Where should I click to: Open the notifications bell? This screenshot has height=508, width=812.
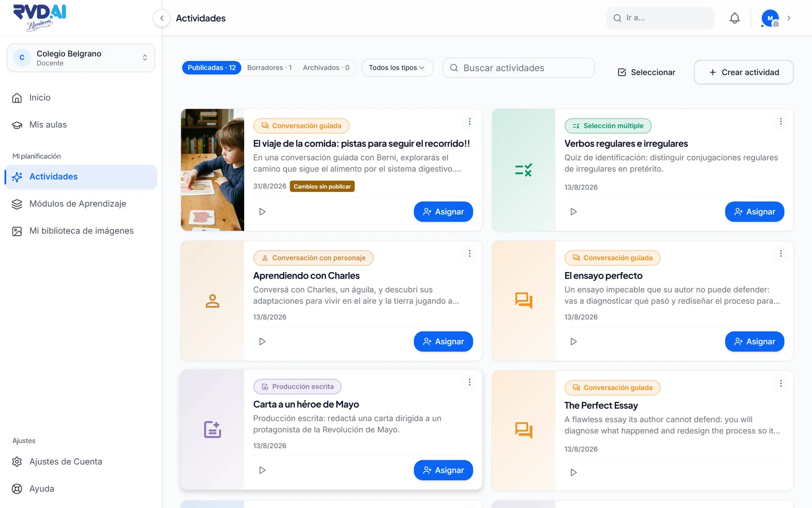pyautogui.click(x=735, y=18)
